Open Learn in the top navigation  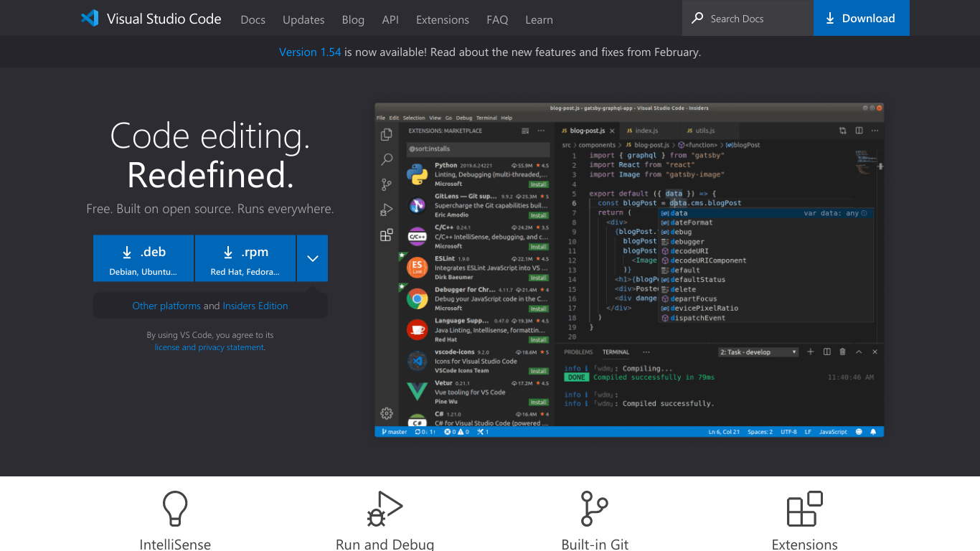pos(539,19)
